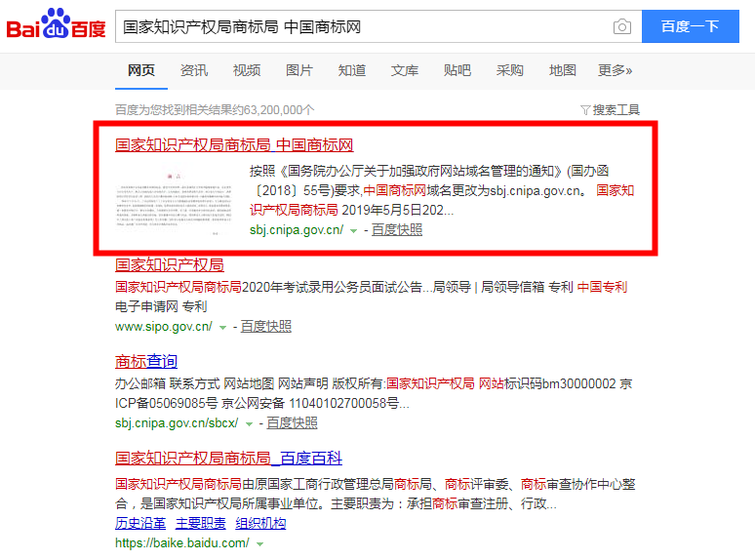The image size is (755, 560).
Task: Click result count text 约63,200,000个
Action: (x=273, y=110)
